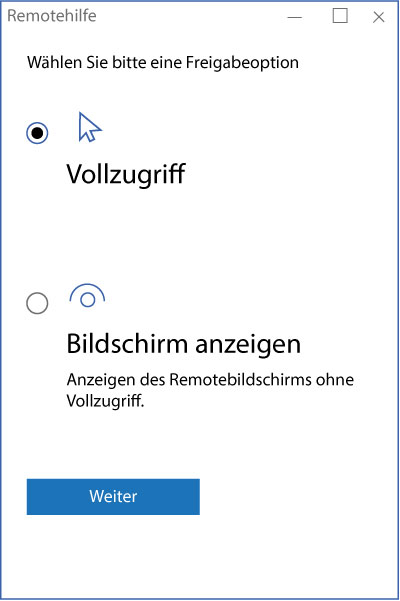Select the view-only option via its eye symbol
This screenshot has width=400, height=601.
pyautogui.click(x=87, y=296)
